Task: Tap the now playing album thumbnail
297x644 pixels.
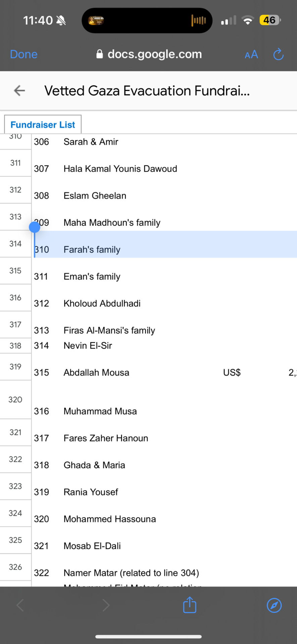Action: [x=96, y=20]
